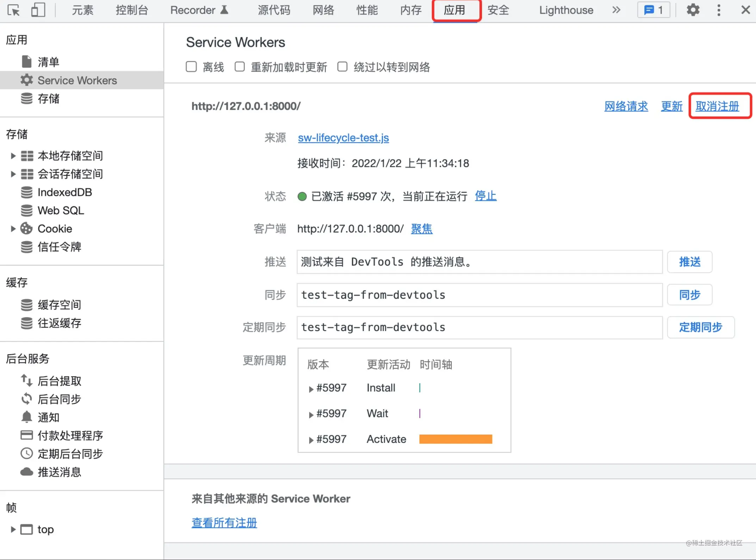Screen dimensions: 756x560
Task: Expand the #5997 Wait row
Action: pyautogui.click(x=311, y=415)
